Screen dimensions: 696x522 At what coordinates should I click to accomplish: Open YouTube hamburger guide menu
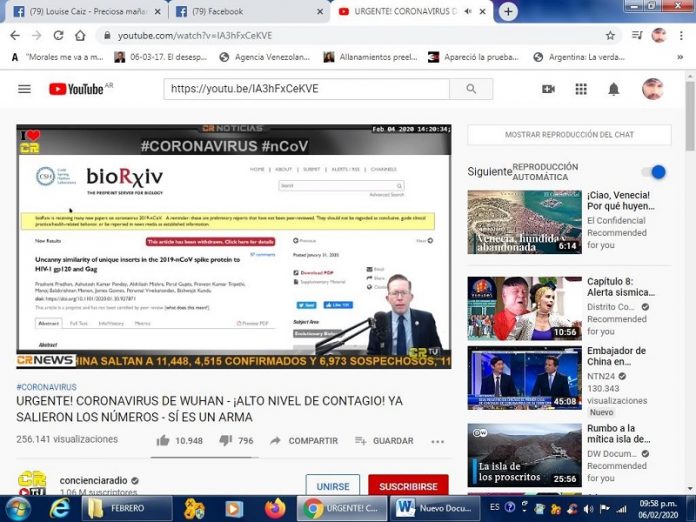[24, 89]
